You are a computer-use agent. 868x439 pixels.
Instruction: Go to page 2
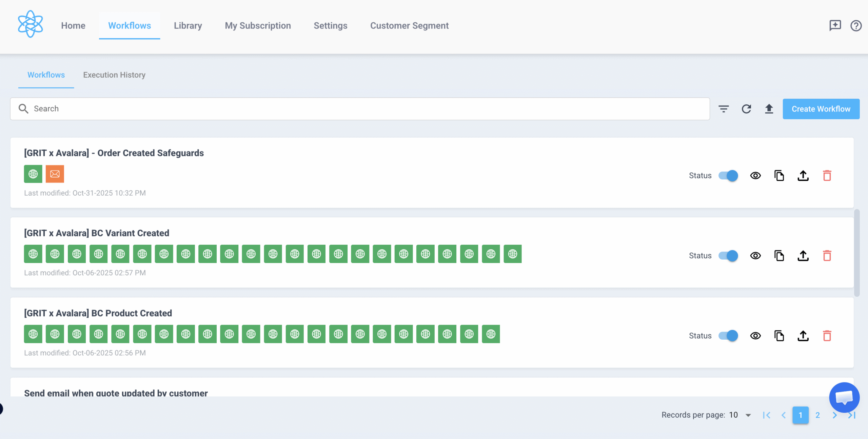(x=817, y=415)
